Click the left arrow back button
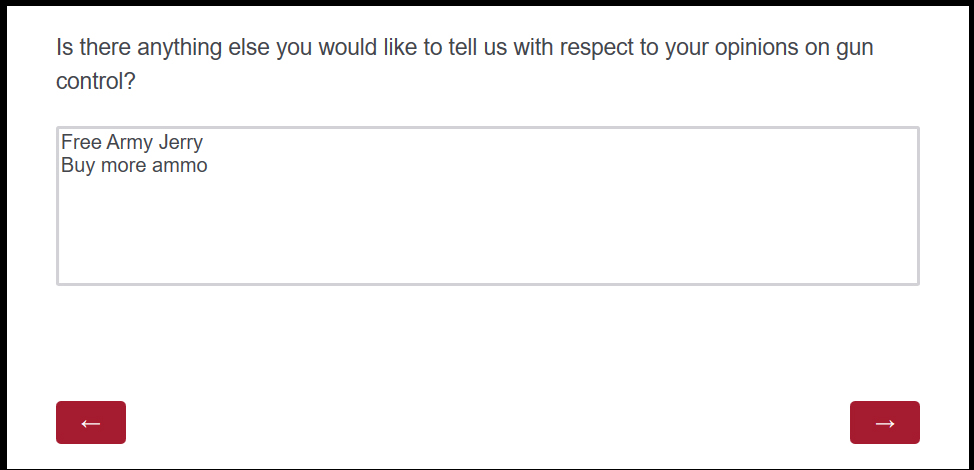 pos(91,422)
